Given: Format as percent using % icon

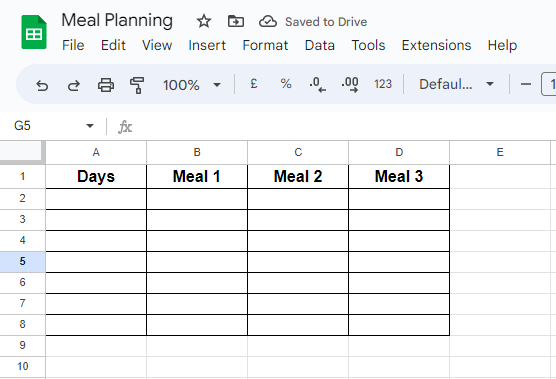Looking at the screenshot, I should [x=286, y=84].
